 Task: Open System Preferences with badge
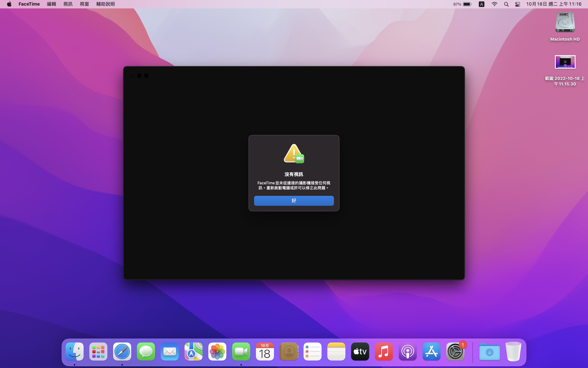point(455,352)
